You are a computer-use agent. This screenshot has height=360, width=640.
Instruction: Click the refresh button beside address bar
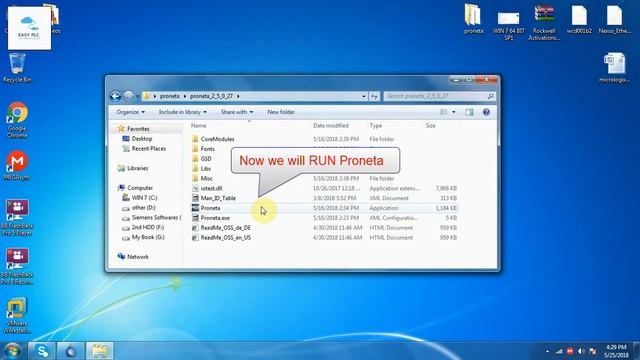(374, 96)
